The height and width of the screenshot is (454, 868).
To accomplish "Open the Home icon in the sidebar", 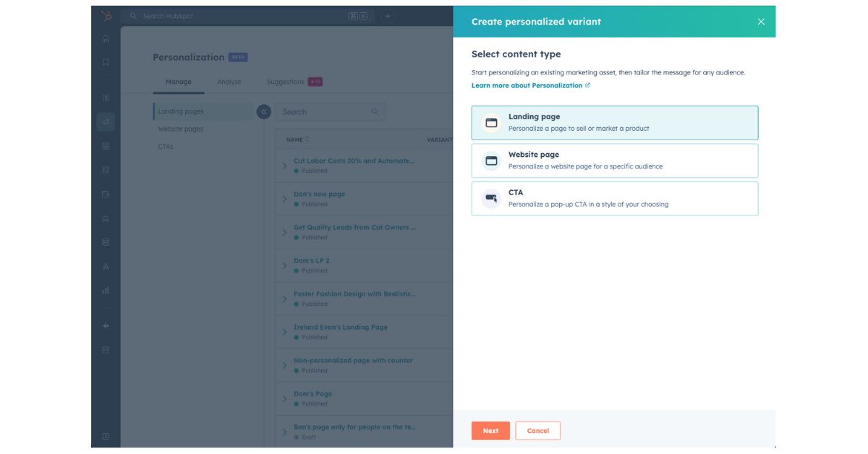I will point(106,38).
